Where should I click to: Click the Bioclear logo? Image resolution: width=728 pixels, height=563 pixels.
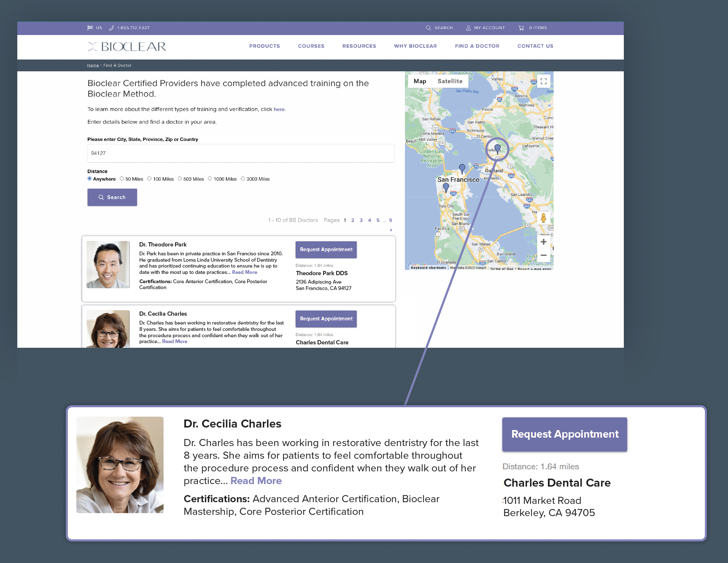click(127, 46)
